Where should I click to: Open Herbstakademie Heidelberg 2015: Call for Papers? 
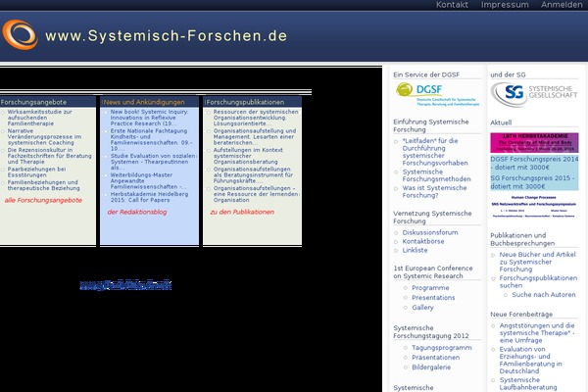tap(149, 197)
